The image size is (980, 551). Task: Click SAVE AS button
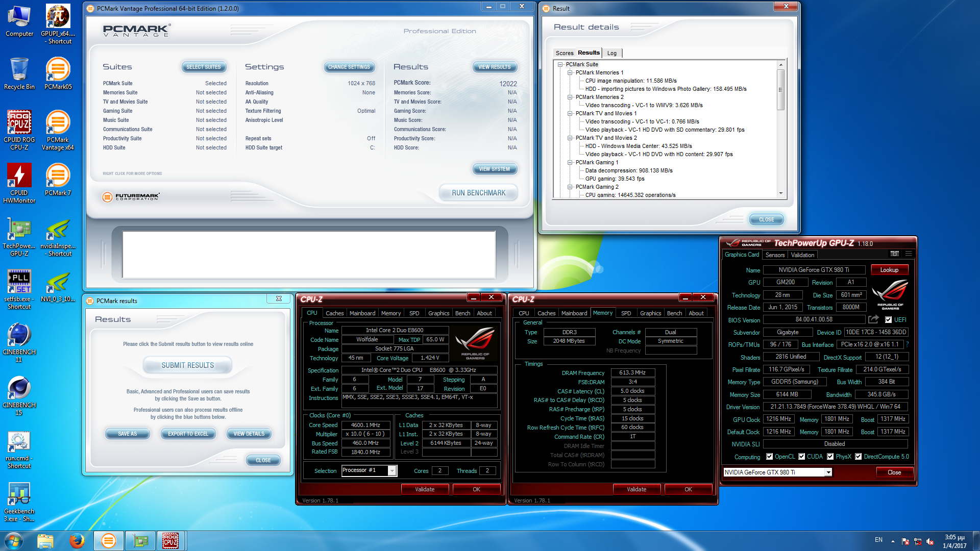tap(128, 434)
